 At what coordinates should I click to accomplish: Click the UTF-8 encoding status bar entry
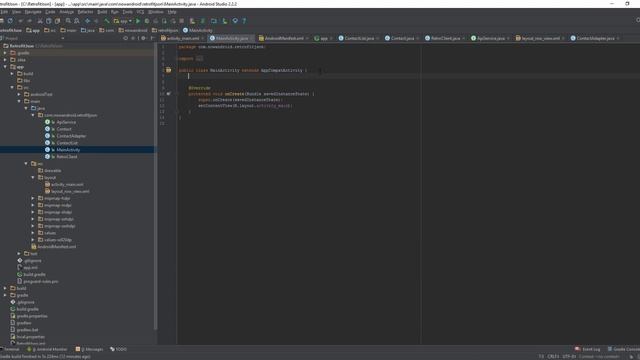pos(569,357)
